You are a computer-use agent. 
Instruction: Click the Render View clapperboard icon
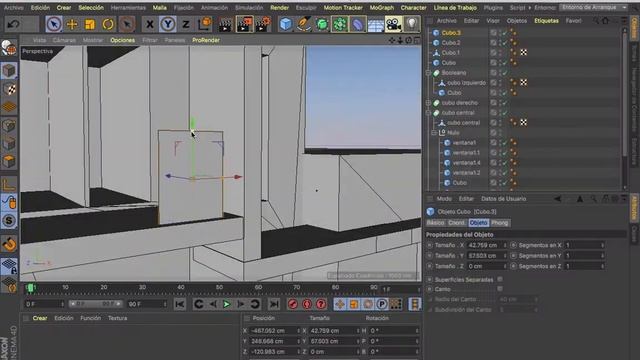(225, 24)
